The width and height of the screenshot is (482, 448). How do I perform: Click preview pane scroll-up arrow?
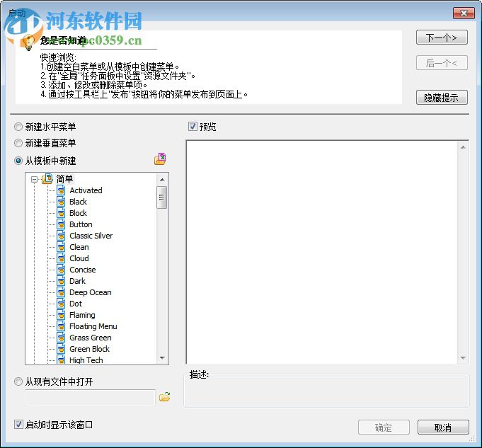(463, 148)
